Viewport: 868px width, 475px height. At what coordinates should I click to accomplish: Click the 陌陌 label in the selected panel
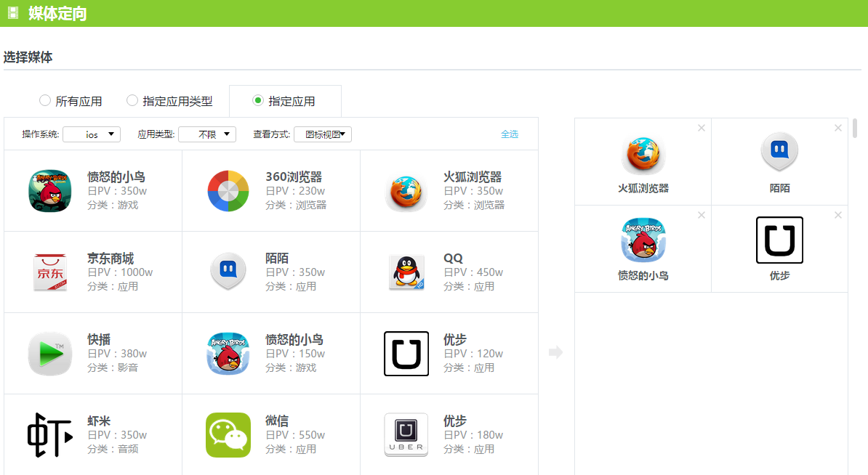tap(779, 188)
